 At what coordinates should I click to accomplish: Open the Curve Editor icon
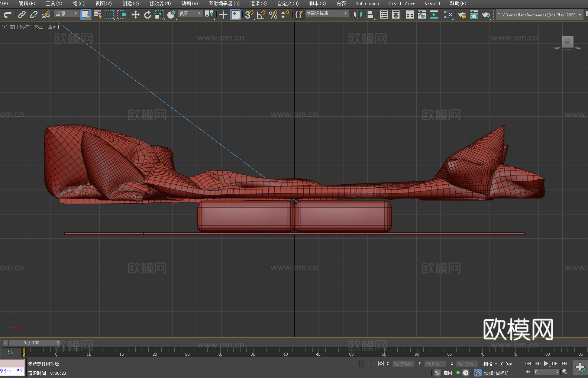point(421,14)
